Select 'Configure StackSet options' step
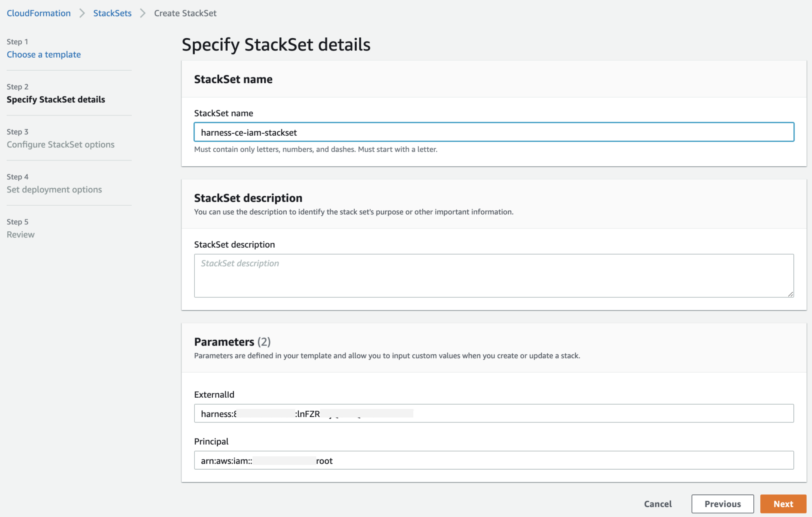The image size is (812, 517). 61,145
